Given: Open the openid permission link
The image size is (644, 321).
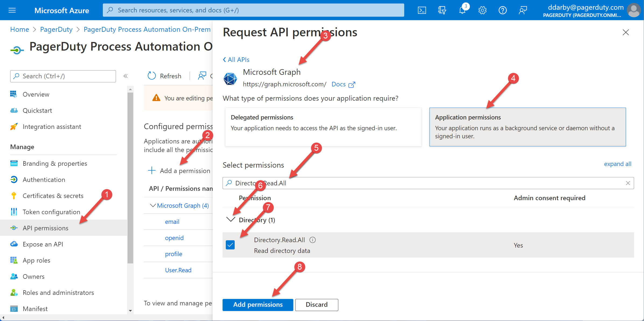Looking at the screenshot, I should tap(174, 238).
